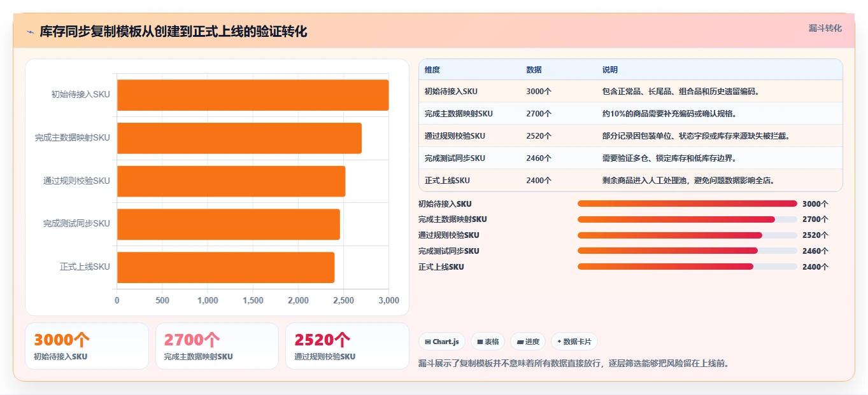Click the chart axis label 完成测试同步SKU
Image resolution: width=868 pixels, height=395 pixels.
76,224
